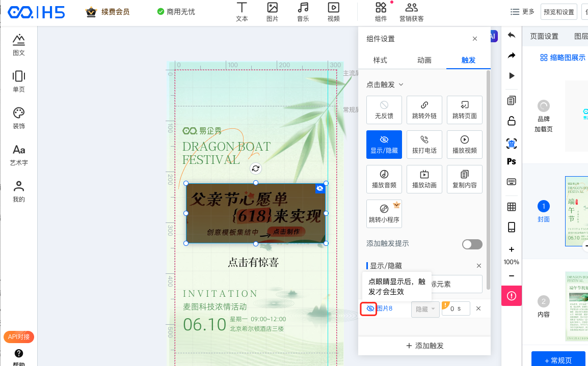Choose the 复制内容 trigger

[465, 179]
